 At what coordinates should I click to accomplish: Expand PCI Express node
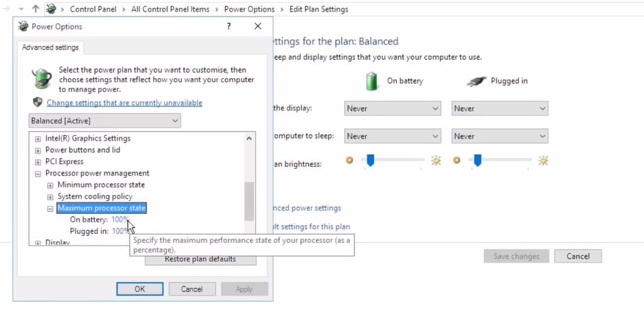point(38,162)
